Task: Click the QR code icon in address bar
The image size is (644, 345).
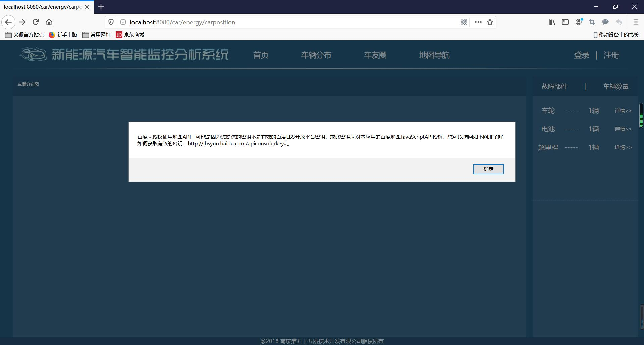Action: pyautogui.click(x=464, y=22)
